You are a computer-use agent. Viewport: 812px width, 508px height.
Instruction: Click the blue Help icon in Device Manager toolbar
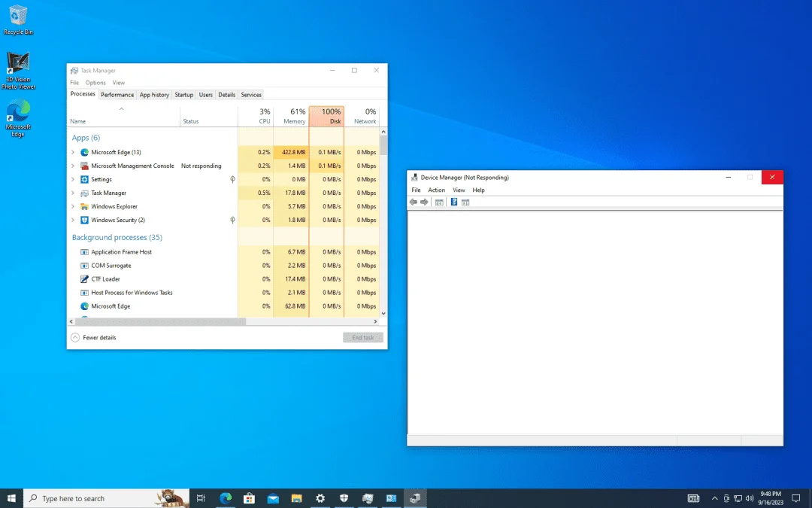pos(454,202)
